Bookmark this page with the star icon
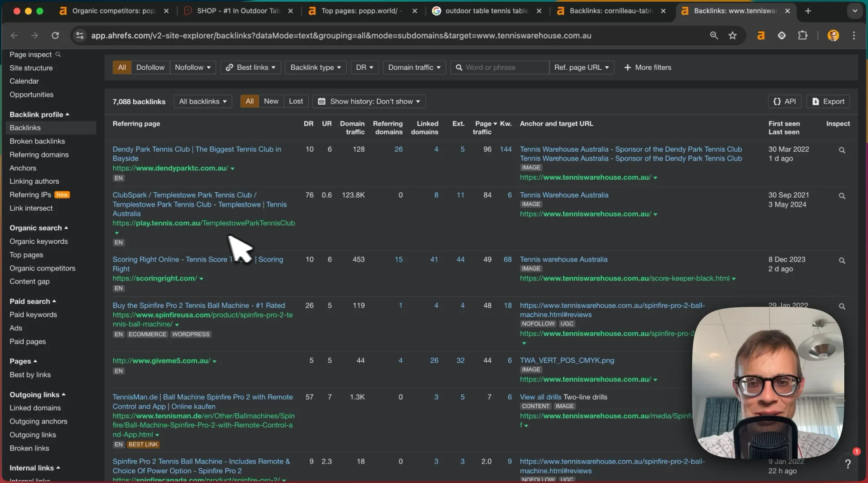The image size is (868, 483). click(732, 35)
